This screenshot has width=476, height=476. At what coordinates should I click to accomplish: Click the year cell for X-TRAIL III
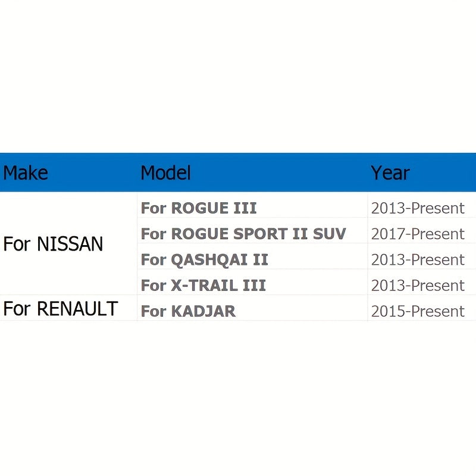coord(418,286)
